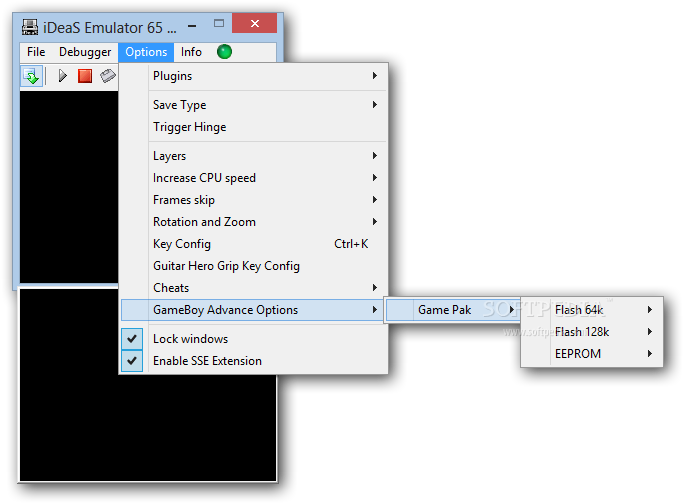Screen dimensions: 684x504
Task: Expand the Frames skip submenu
Action: point(253,200)
